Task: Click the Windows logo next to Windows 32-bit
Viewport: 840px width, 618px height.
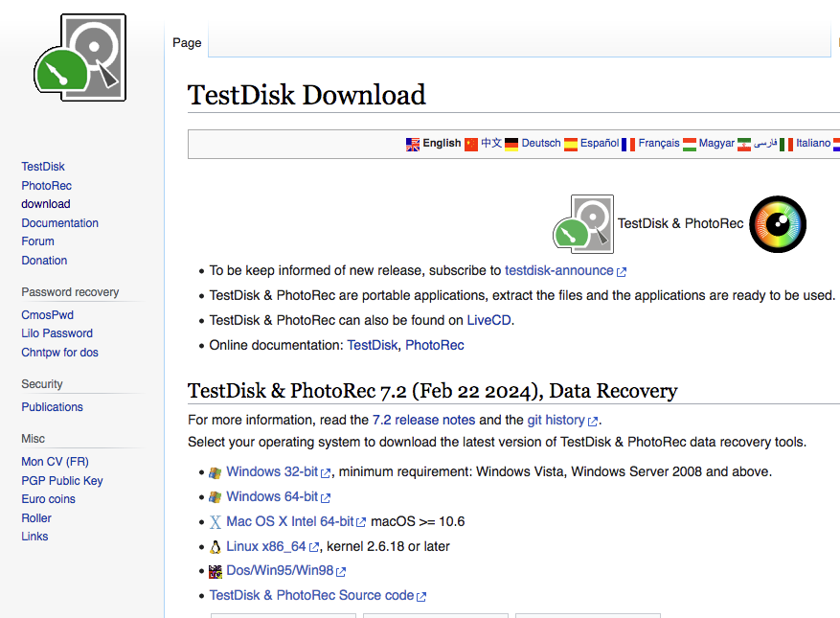Action: [216, 472]
